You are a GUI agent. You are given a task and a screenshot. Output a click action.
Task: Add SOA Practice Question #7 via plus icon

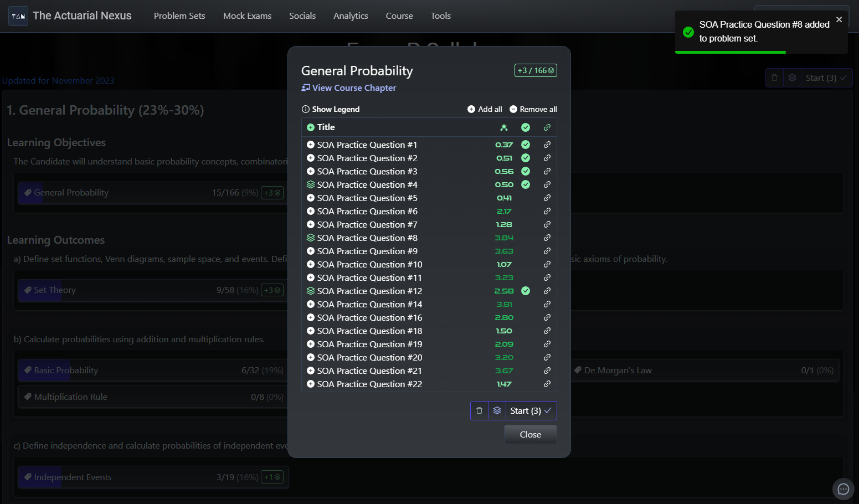point(311,224)
